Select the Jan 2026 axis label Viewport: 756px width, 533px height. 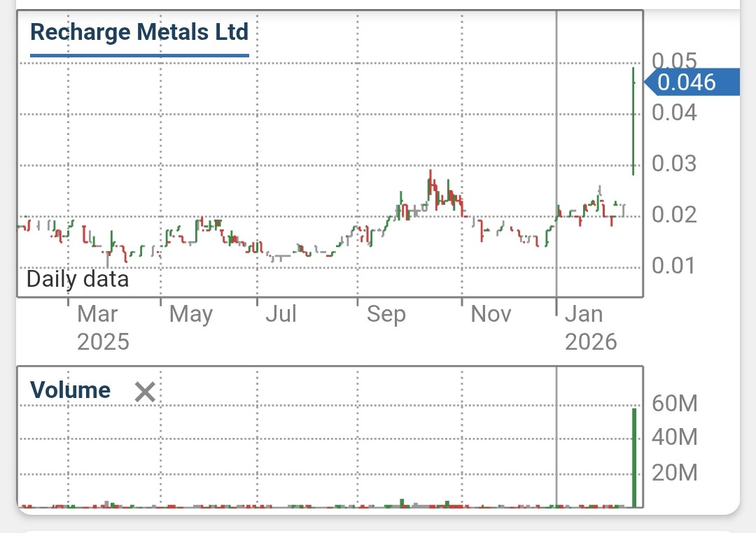tap(588, 327)
